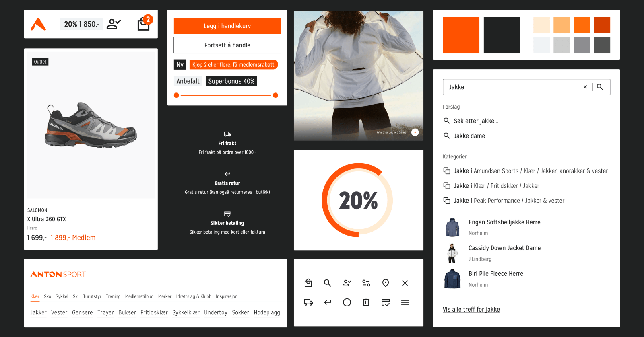Click the left handle of range slider
Viewport: 644px width, 337px height.
pos(176,95)
